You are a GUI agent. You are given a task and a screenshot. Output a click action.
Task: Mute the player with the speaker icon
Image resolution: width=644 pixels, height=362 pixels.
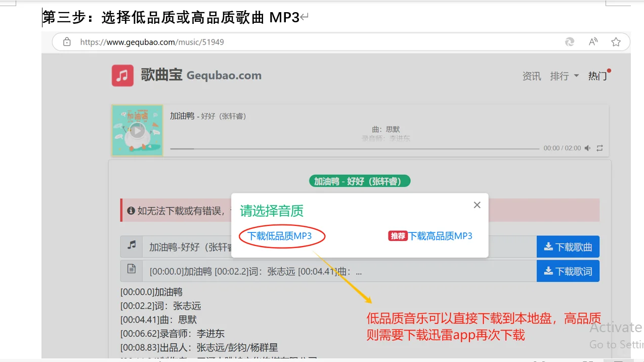(x=587, y=148)
